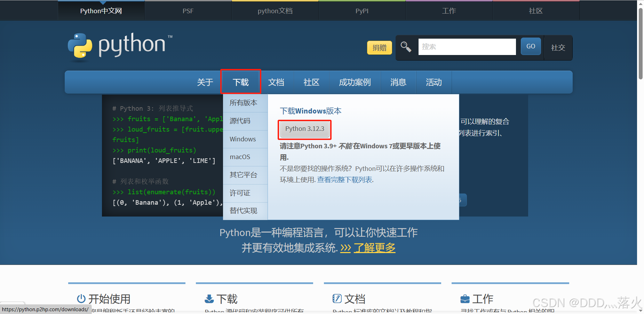Select 替代实现 in the download submenu
The image size is (644, 314).
coord(245,211)
